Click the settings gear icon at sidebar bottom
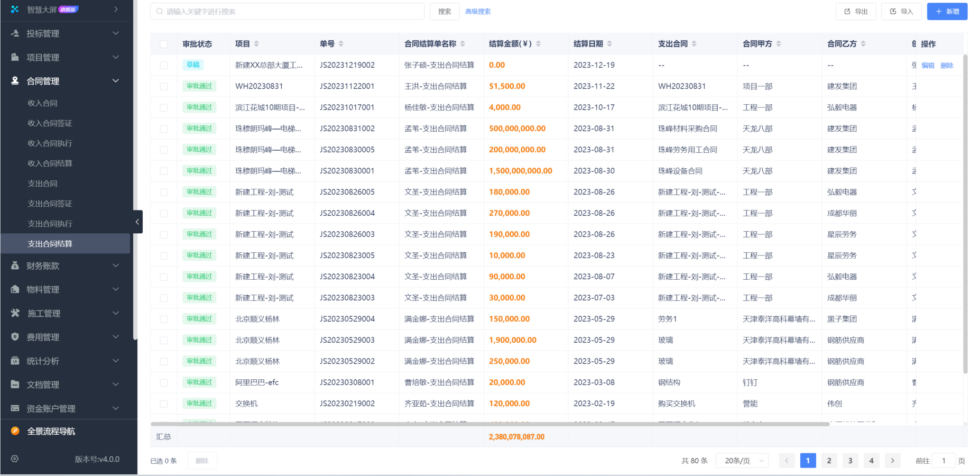 click(15, 459)
